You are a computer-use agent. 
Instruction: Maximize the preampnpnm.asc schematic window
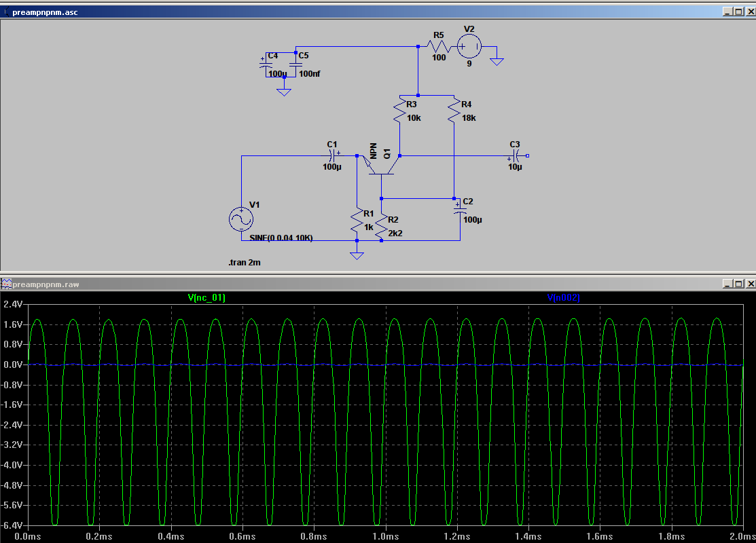click(x=738, y=12)
